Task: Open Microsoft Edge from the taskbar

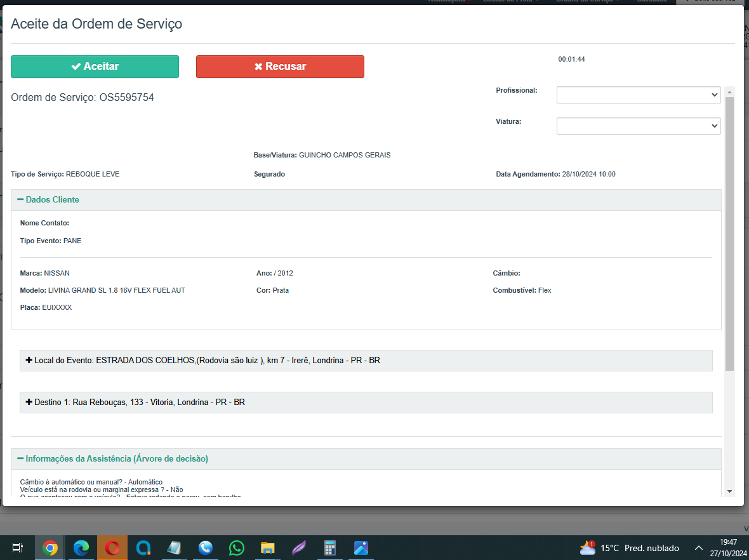Action: [x=81, y=548]
